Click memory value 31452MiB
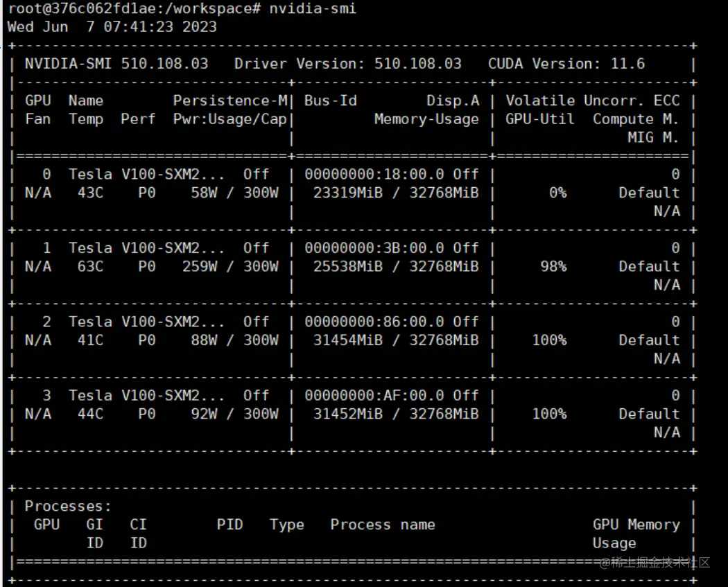The height and width of the screenshot is (587, 728). (348, 414)
